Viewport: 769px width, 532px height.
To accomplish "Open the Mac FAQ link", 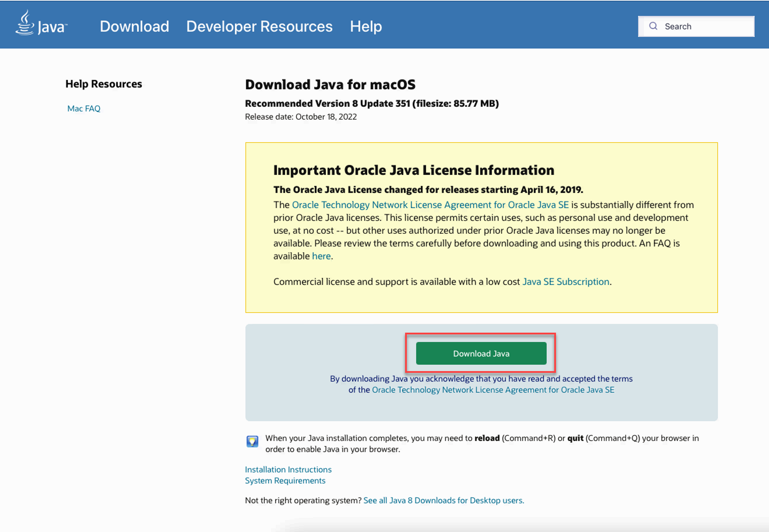I will point(84,108).
